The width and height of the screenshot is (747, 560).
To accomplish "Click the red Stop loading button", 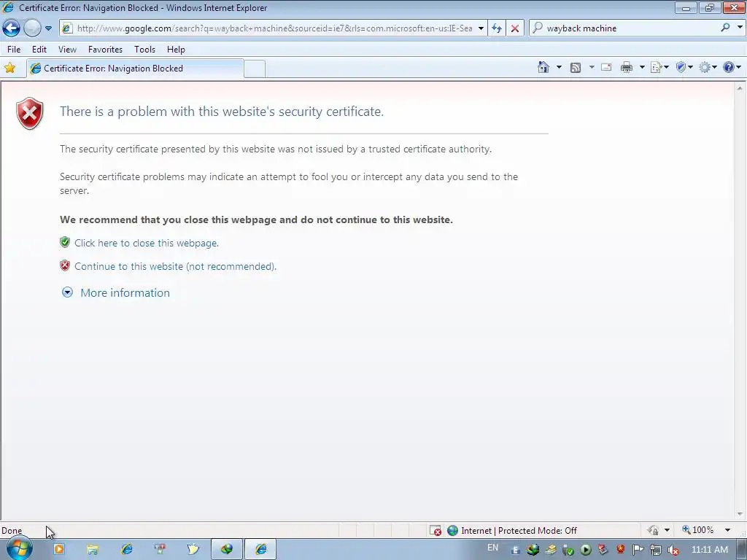I will point(515,28).
